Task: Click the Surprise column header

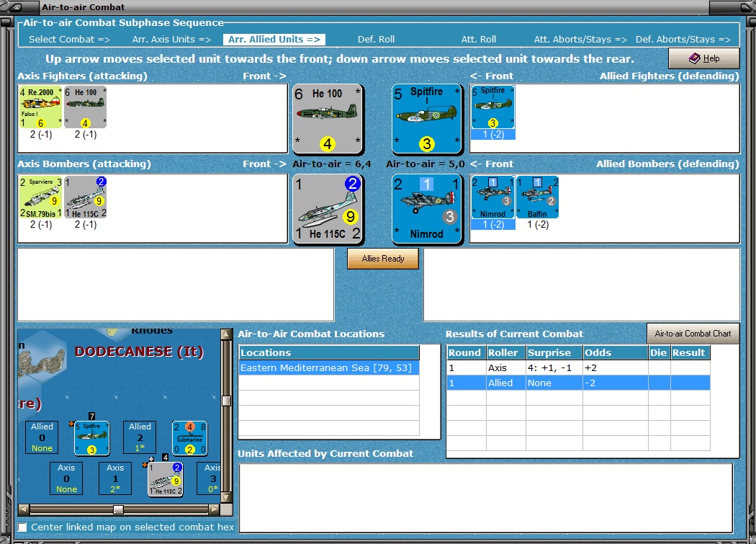Action: coord(554,352)
